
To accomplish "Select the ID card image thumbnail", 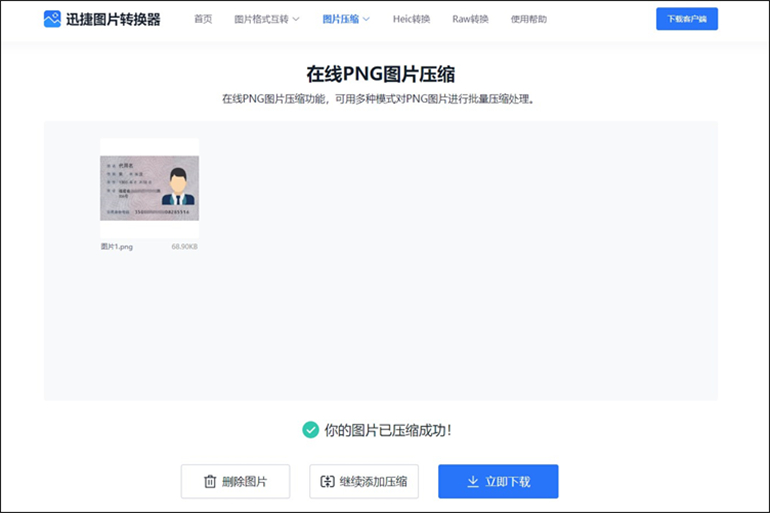I will click(149, 188).
